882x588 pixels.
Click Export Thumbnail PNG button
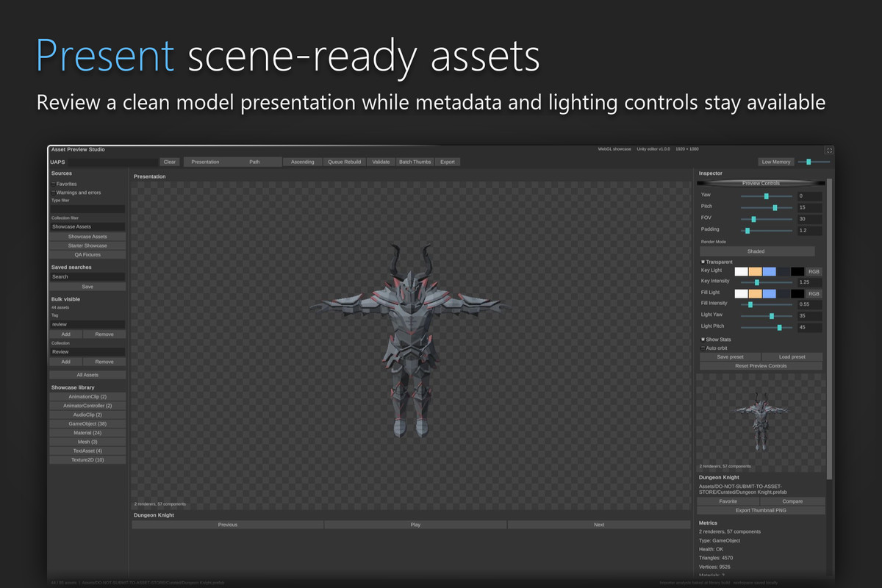761,510
